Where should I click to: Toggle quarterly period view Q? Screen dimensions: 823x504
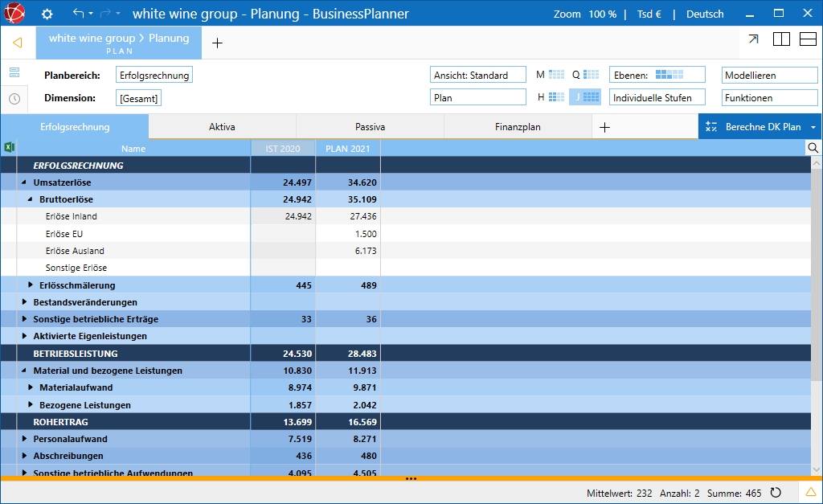pos(586,75)
